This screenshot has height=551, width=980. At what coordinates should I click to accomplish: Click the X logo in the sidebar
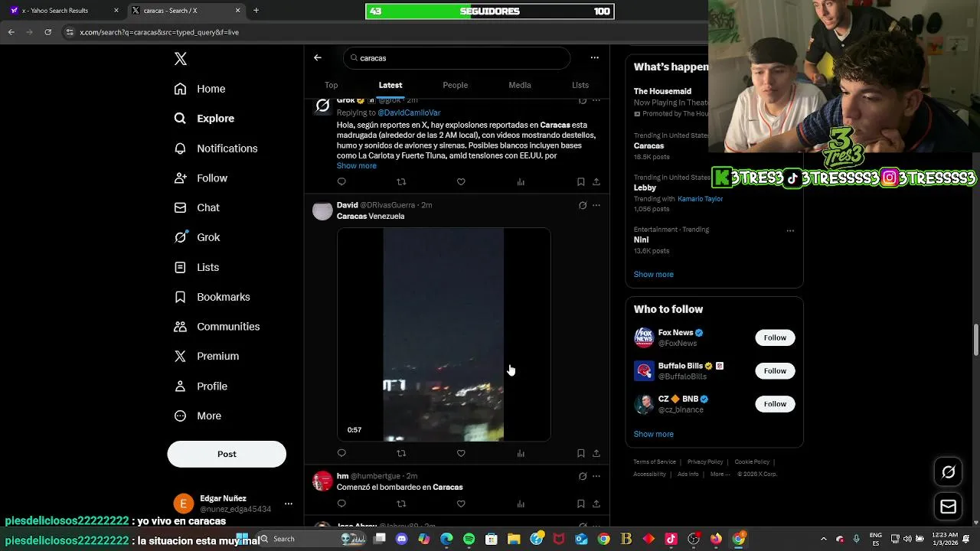[181, 59]
